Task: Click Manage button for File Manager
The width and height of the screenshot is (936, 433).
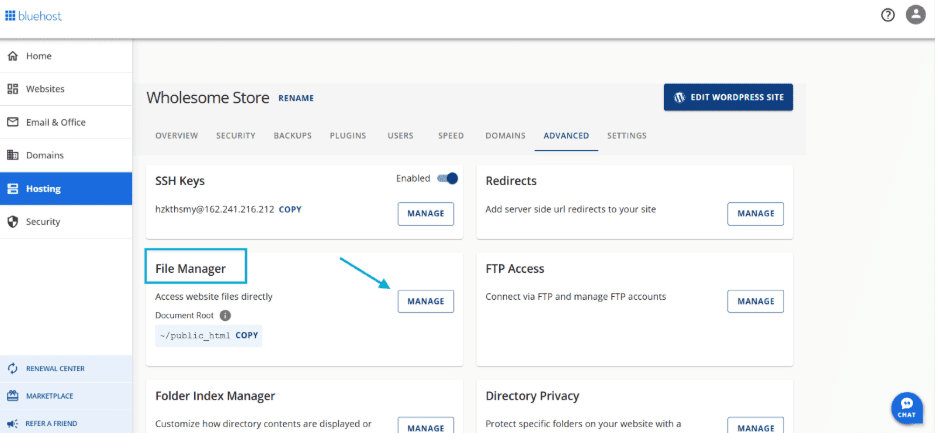Action: click(425, 301)
